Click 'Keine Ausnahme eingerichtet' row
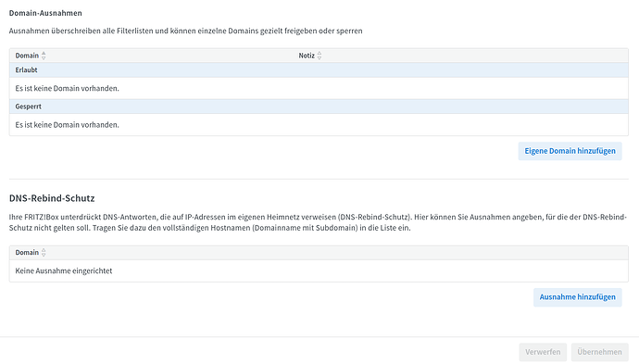Viewport: 639px width, 364px height. (x=319, y=271)
